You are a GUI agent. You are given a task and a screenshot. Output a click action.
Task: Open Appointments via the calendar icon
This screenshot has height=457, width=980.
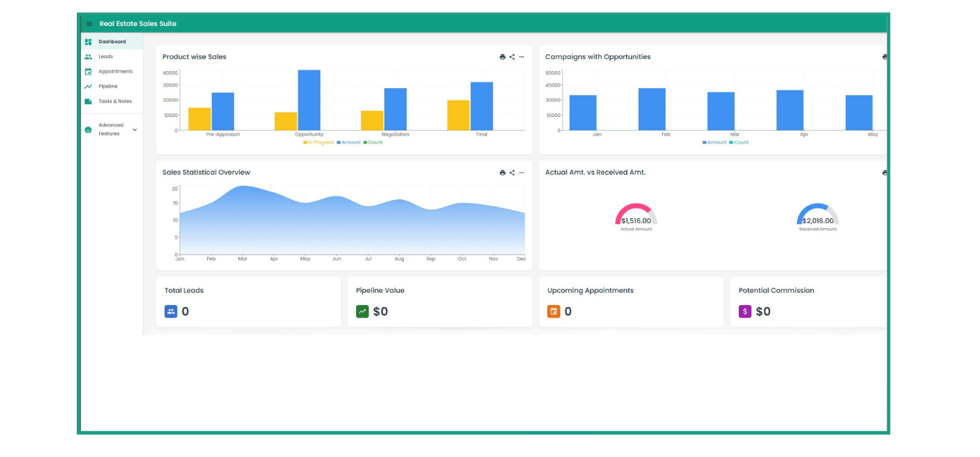pyautogui.click(x=88, y=71)
